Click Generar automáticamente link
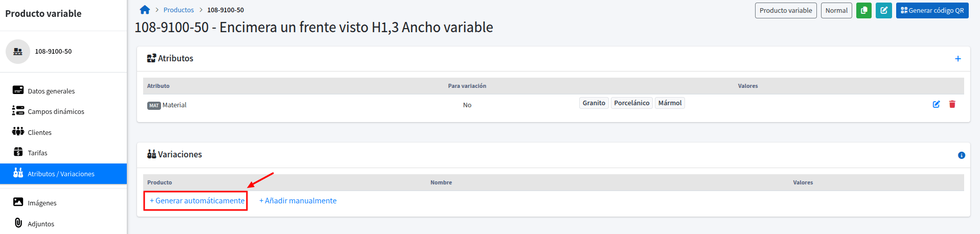Image resolution: width=980 pixels, height=234 pixels. (x=197, y=201)
